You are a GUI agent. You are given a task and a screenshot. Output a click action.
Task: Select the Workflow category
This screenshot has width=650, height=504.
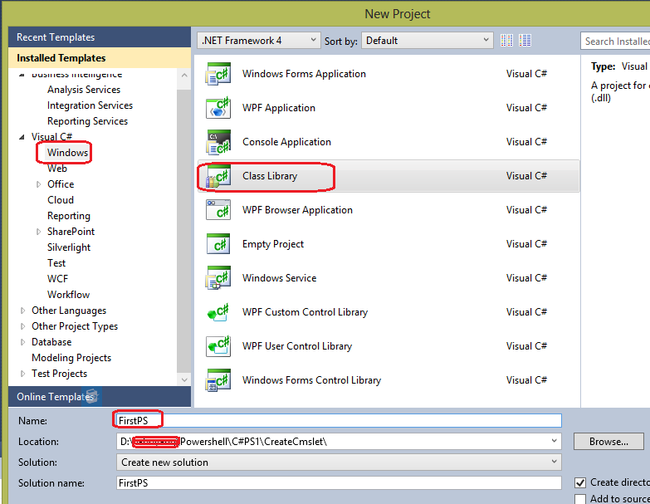click(68, 295)
